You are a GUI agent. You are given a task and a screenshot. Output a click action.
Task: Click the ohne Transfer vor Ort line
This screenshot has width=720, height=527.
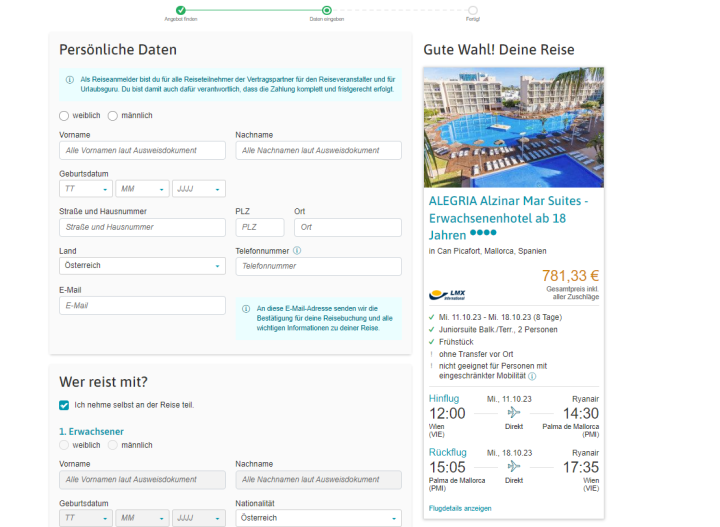(x=476, y=354)
